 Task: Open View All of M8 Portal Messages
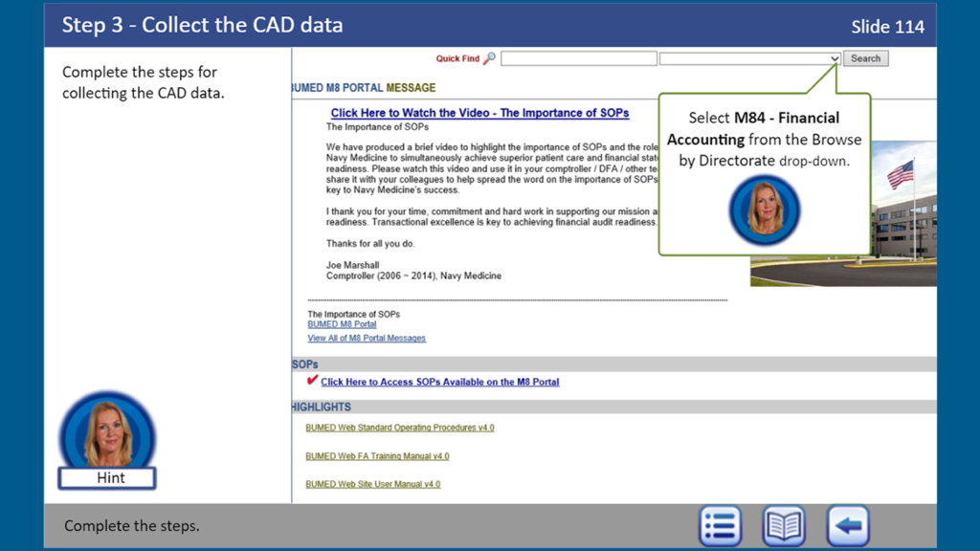367,338
